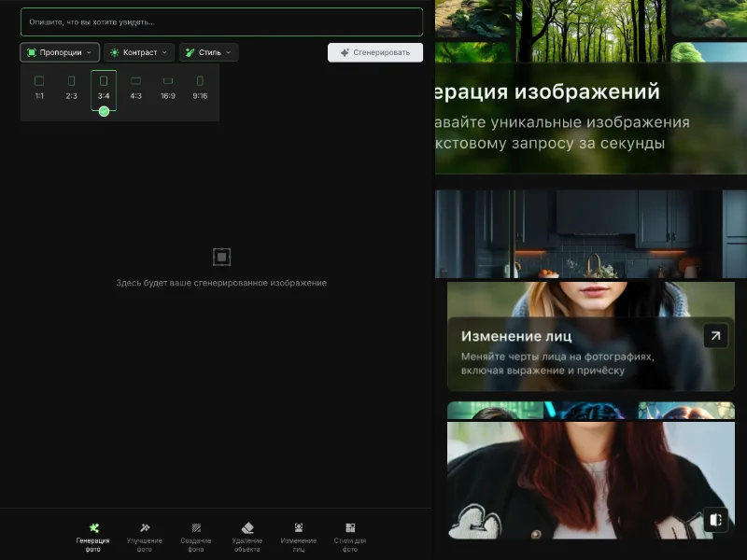Focus the image description prompt field
This screenshot has height=560, width=747.
click(221, 21)
